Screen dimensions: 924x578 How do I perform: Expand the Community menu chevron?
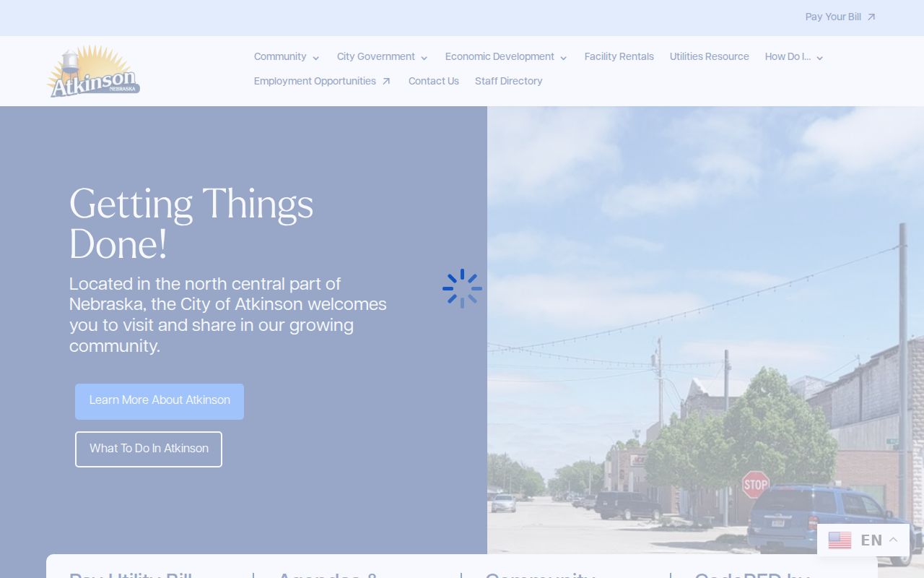coord(315,58)
